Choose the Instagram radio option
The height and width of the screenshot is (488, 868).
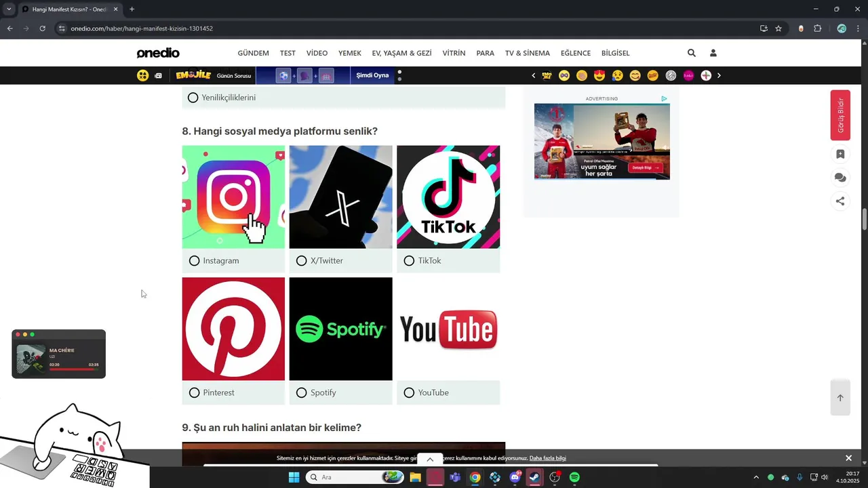tap(195, 261)
